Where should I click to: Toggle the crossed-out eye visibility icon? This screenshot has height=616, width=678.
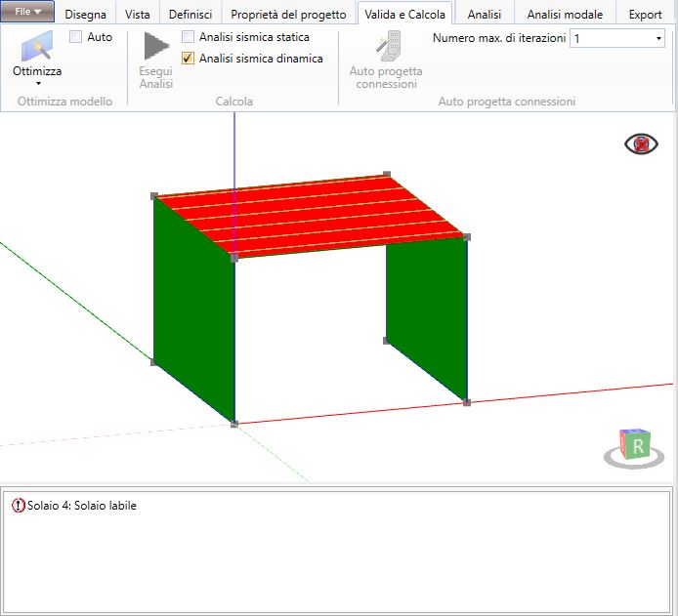pyautogui.click(x=641, y=144)
